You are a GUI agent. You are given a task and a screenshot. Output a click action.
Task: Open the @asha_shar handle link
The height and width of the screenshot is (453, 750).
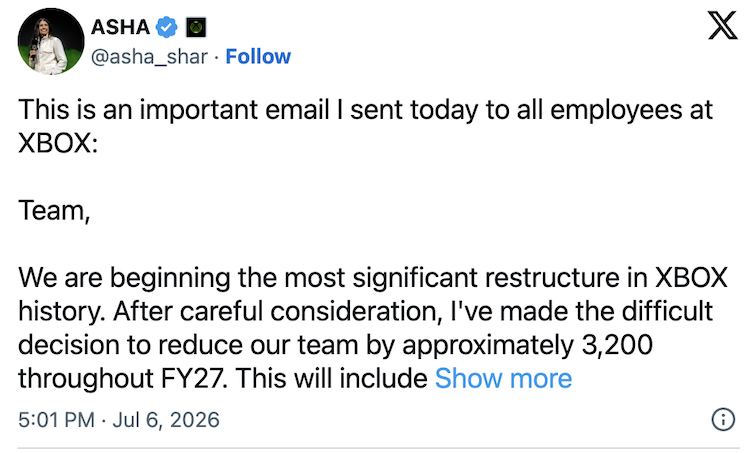pos(149,57)
